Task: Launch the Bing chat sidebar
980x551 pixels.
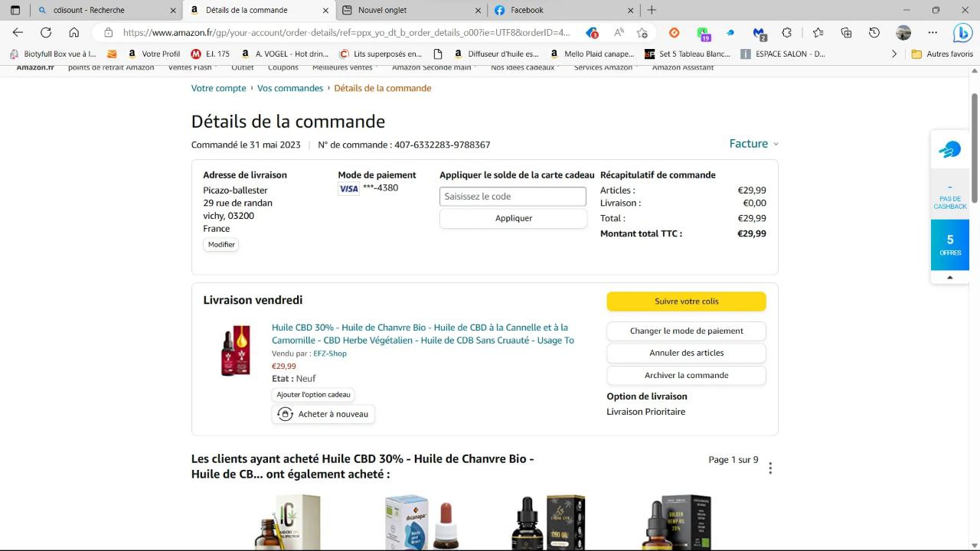Action: [x=962, y=33]
